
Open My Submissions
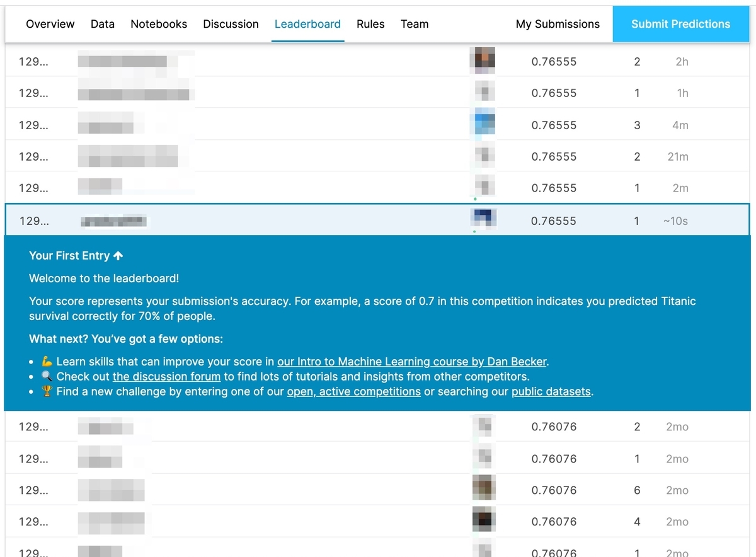pos(558,24)
